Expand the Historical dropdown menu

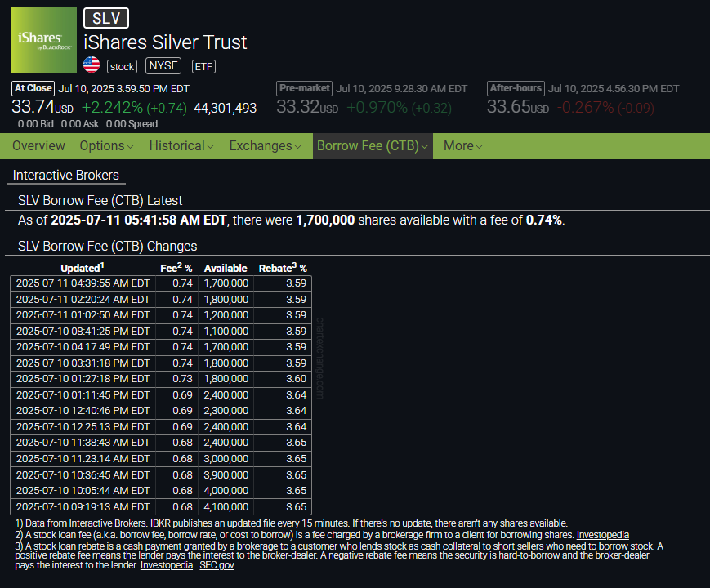tap(181, 145)
